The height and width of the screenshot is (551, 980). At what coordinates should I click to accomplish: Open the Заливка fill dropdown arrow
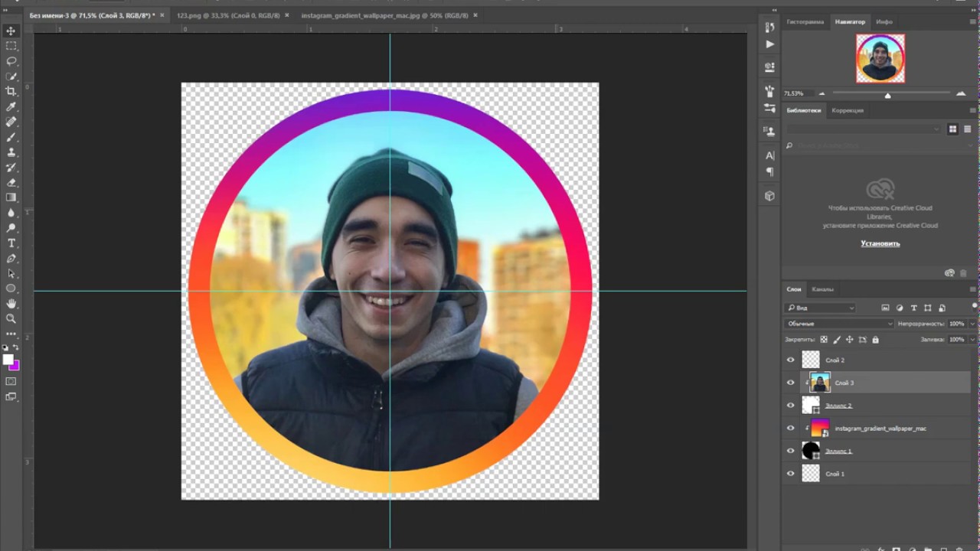click(x=973, y=339)
